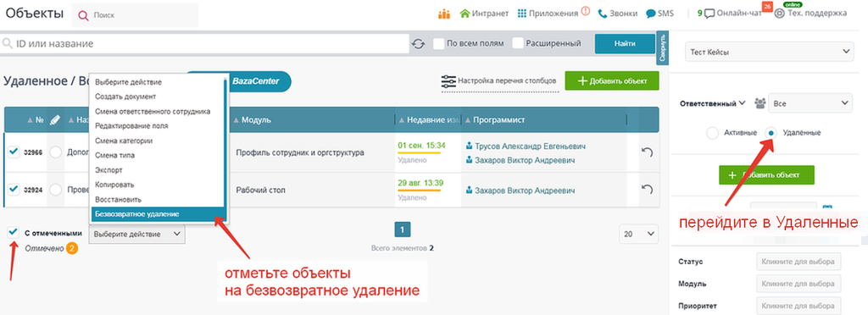Open Статус Кликните для выбора field
The width and height of the screenshot is (868, 315).
[798, 262]
